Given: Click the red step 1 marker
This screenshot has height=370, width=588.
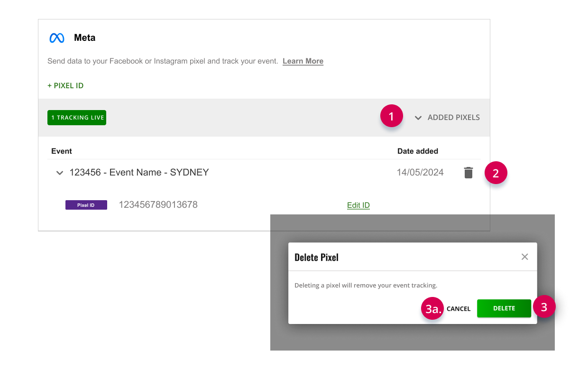Looking at the screenshot, I should pyautogui.click(x=391, y=117).
